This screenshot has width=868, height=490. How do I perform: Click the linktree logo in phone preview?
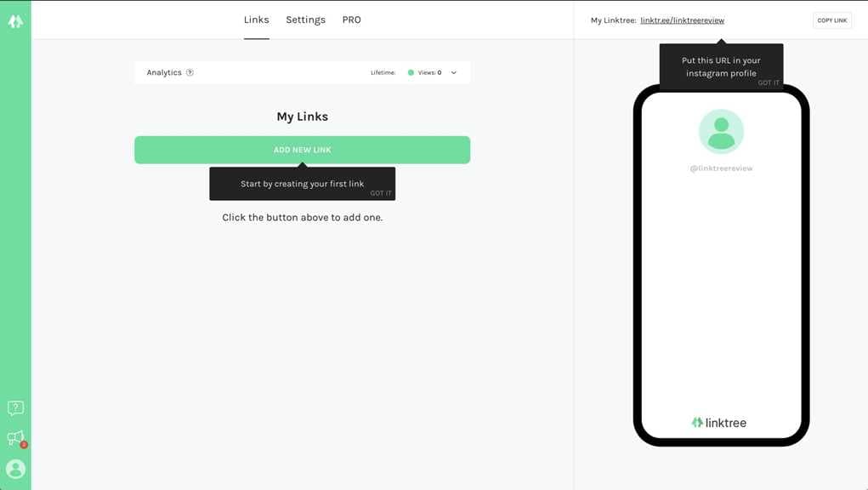coord(719,423)
